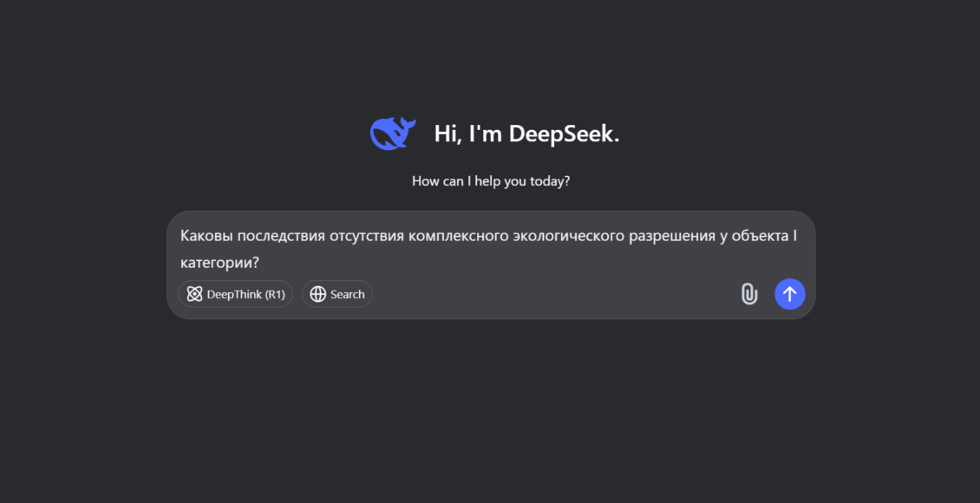Activate Search before sending the question
The image size is (980, 503).
coord(336,294)
